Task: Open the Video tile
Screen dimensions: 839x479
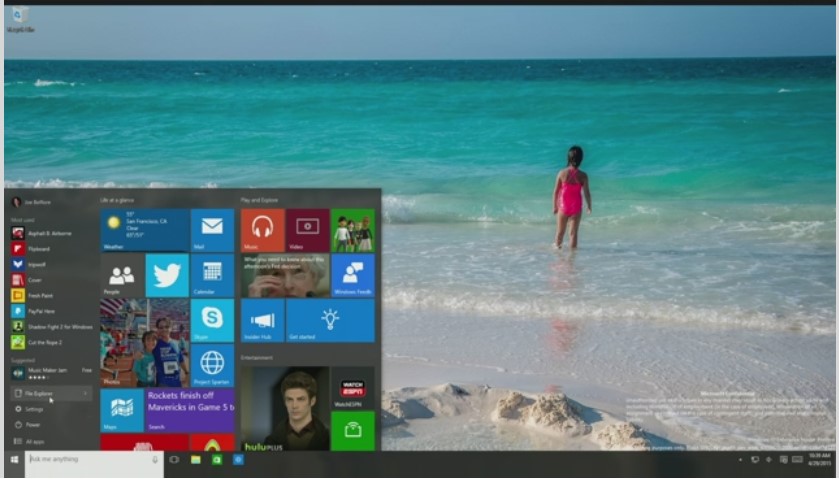Action: coord(307,229)
